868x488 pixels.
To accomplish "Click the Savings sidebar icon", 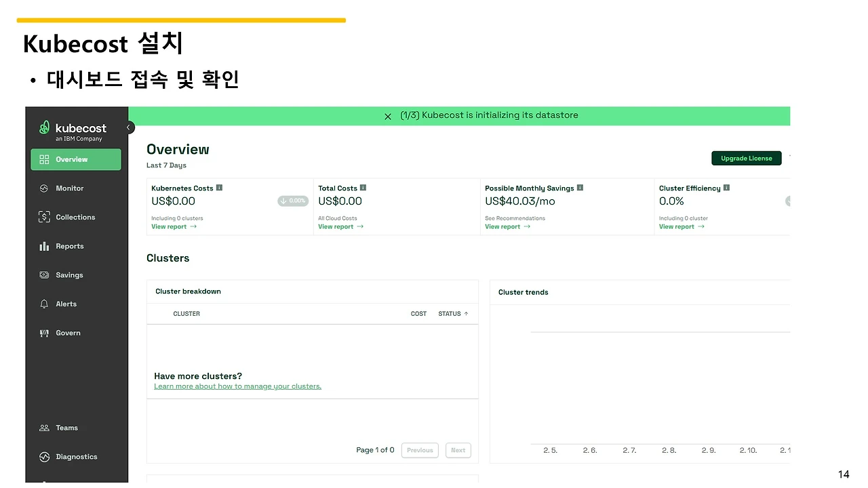I will (44, 275).
